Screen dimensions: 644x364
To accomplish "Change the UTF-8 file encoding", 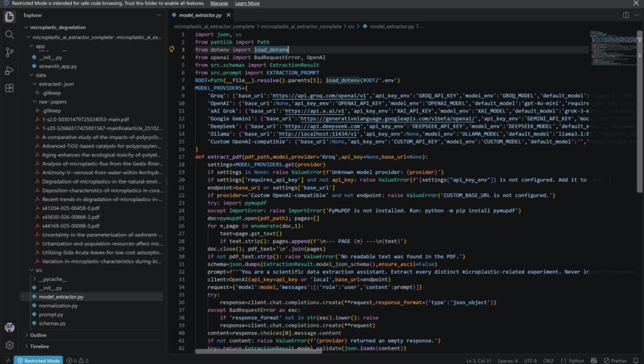I will [x=531, y=361].
